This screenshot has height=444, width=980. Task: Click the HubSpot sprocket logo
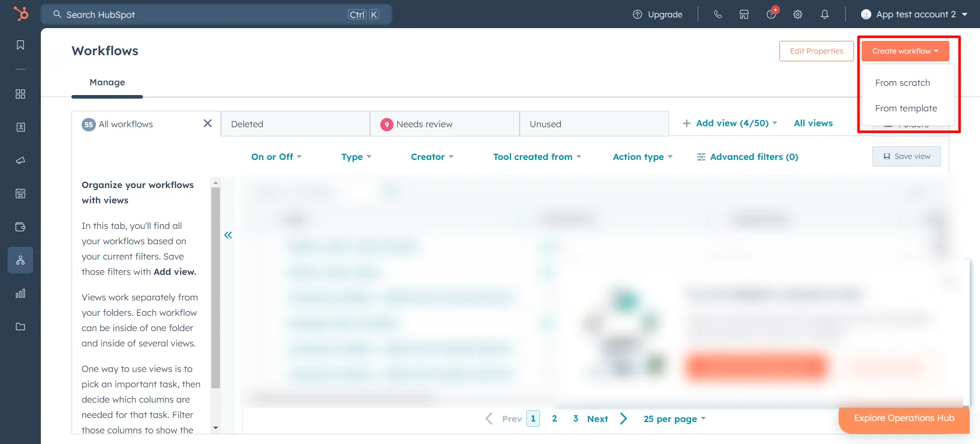(20, 14)
